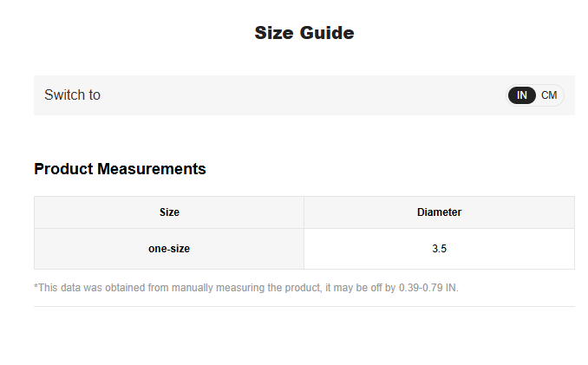Click the word "Product" in the heading
The height and width of the screenshot is (365, 588).
(63, 169)
